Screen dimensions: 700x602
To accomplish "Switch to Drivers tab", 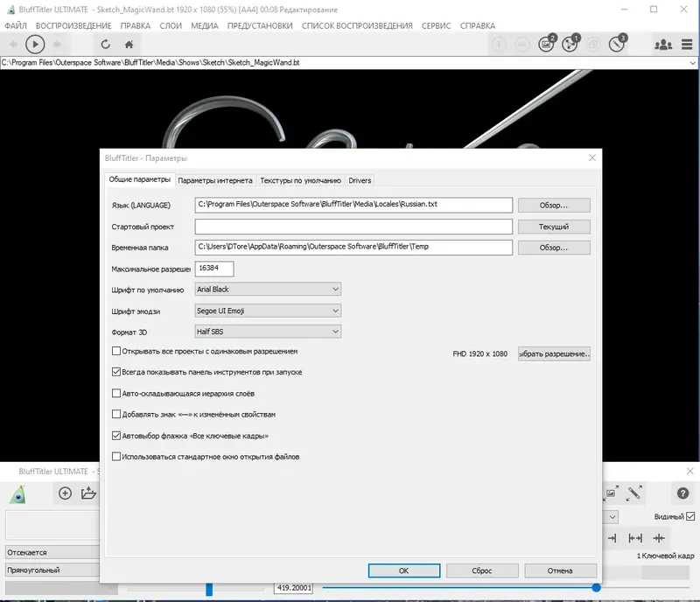I will tap(360, 180).
